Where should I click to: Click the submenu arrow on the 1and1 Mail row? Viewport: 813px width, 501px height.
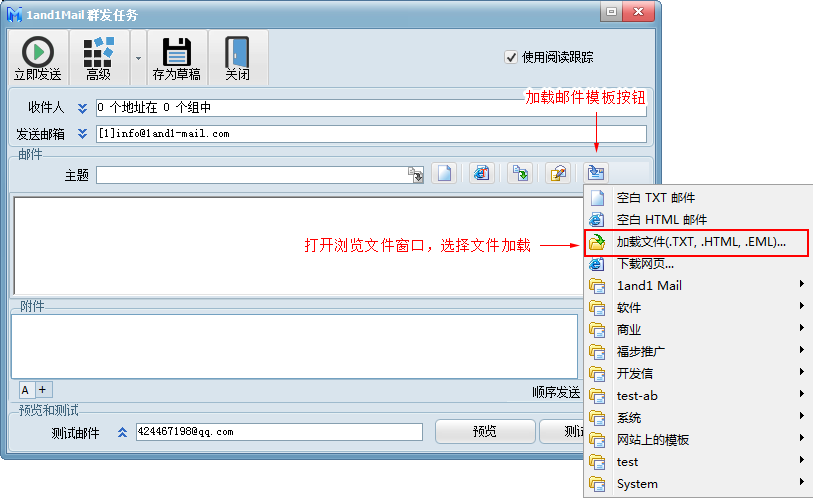point(802,284)
